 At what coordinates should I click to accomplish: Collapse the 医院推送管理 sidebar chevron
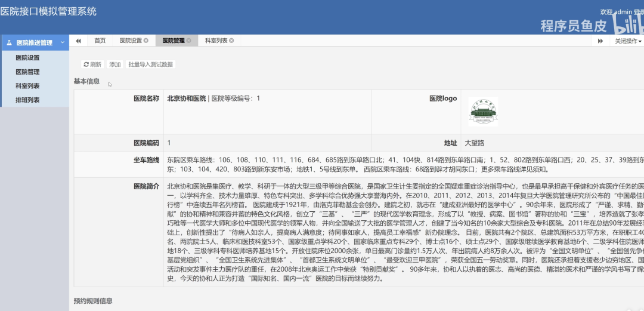coord(63,43)
